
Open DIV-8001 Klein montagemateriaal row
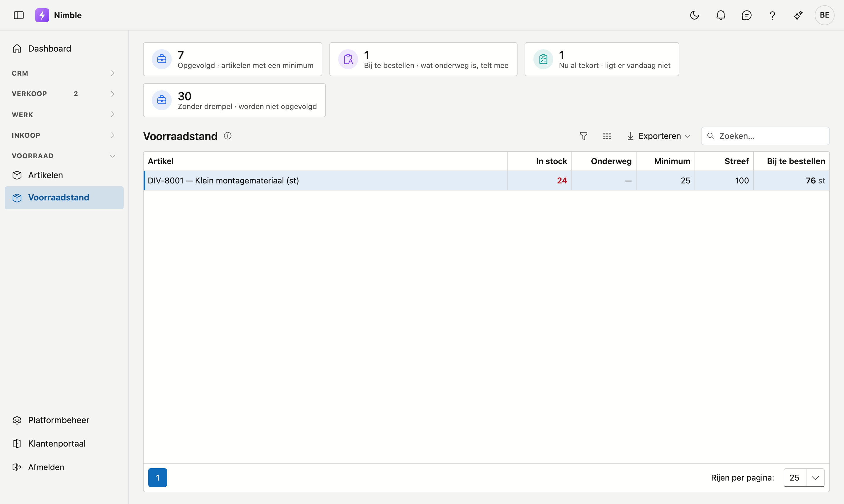point(486,181)
